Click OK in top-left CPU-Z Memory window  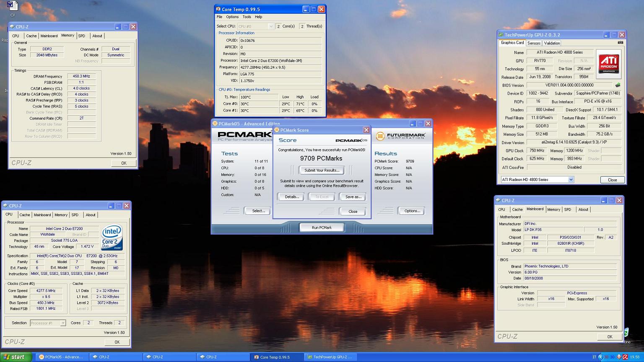tap(124, 163)
